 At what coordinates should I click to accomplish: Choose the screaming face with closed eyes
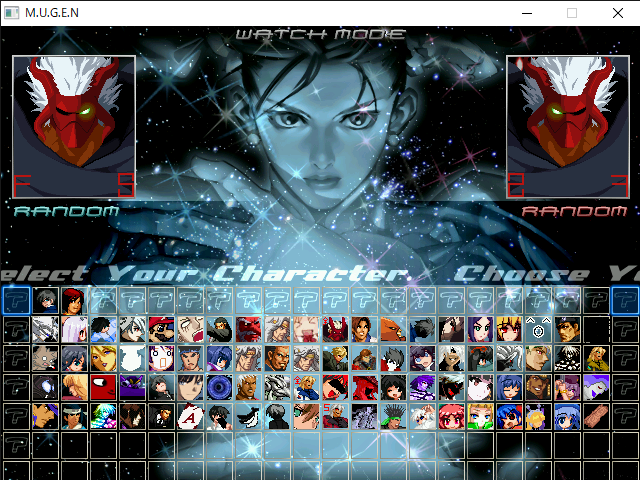click(190, 329)
